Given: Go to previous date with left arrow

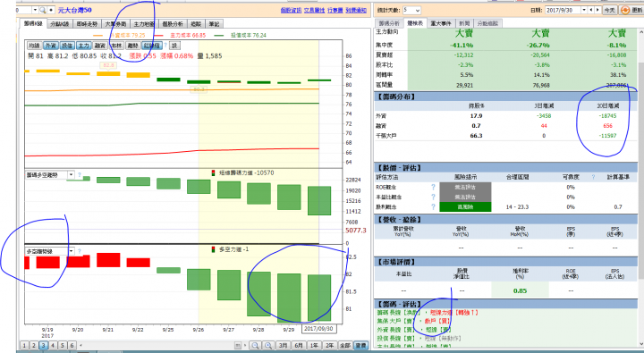Looking at the screenshot, I should click(x=591, y=10).
